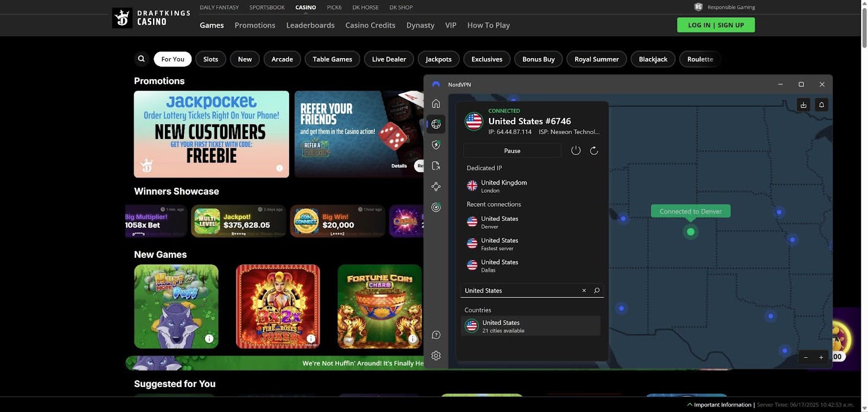Image resolution: width=868 pixels, height=412 pixels.
Task: Click the reconnect refresh icon
Action: tap(594, 150)
